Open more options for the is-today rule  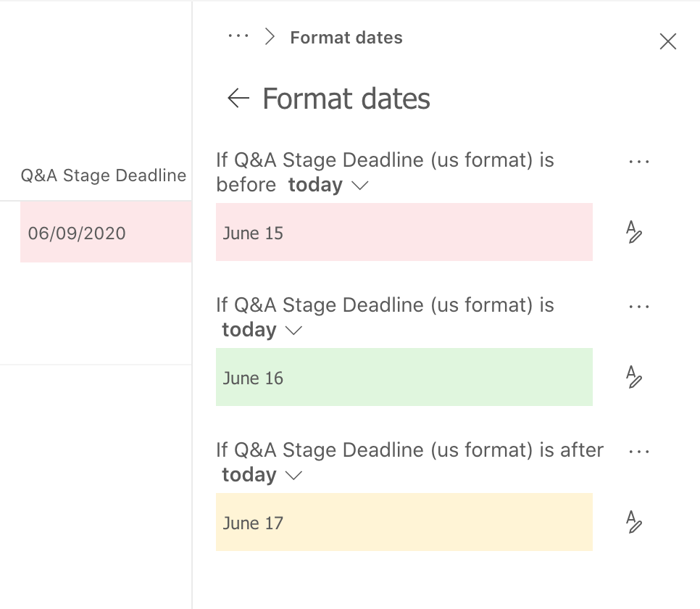coord(639,307)
